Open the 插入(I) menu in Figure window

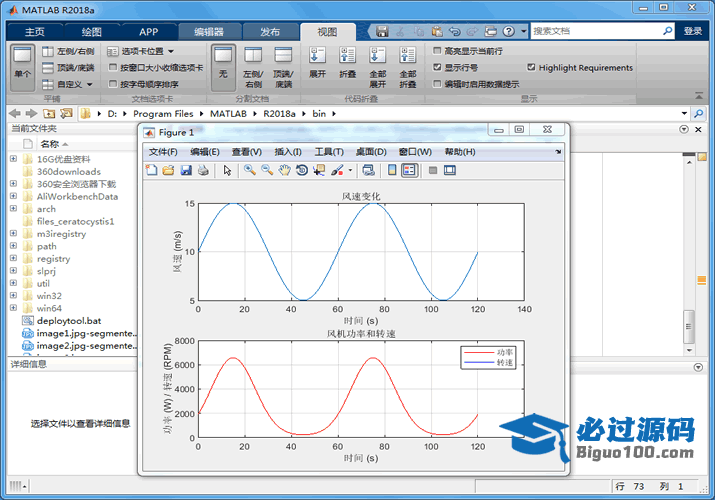[x=288, y=152]
